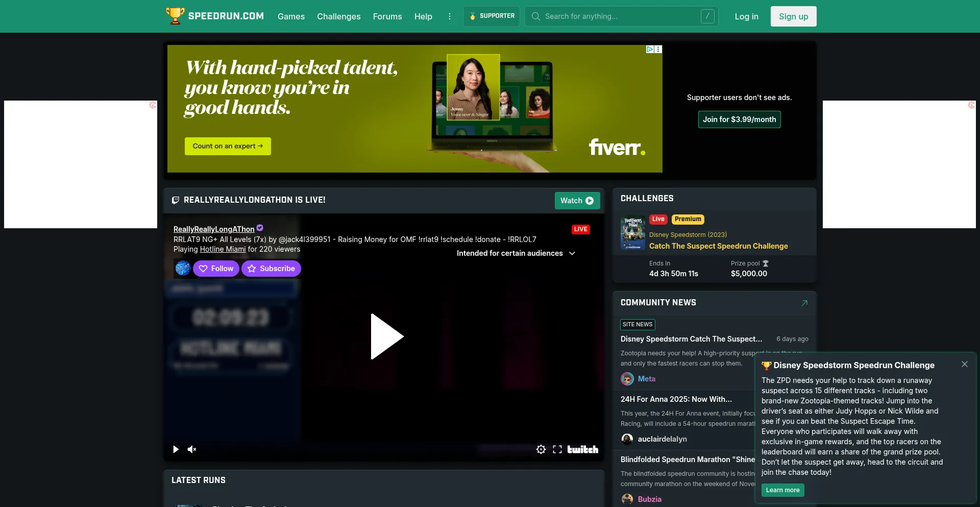Select the settings gear in the video player
The image size is (980, 507).
(x=541, y=449)
